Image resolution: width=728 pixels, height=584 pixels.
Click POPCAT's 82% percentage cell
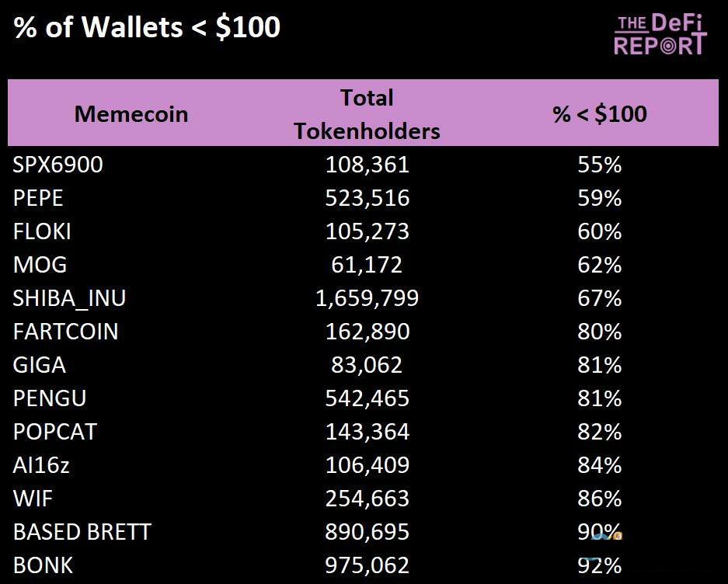tap(599, 432)
